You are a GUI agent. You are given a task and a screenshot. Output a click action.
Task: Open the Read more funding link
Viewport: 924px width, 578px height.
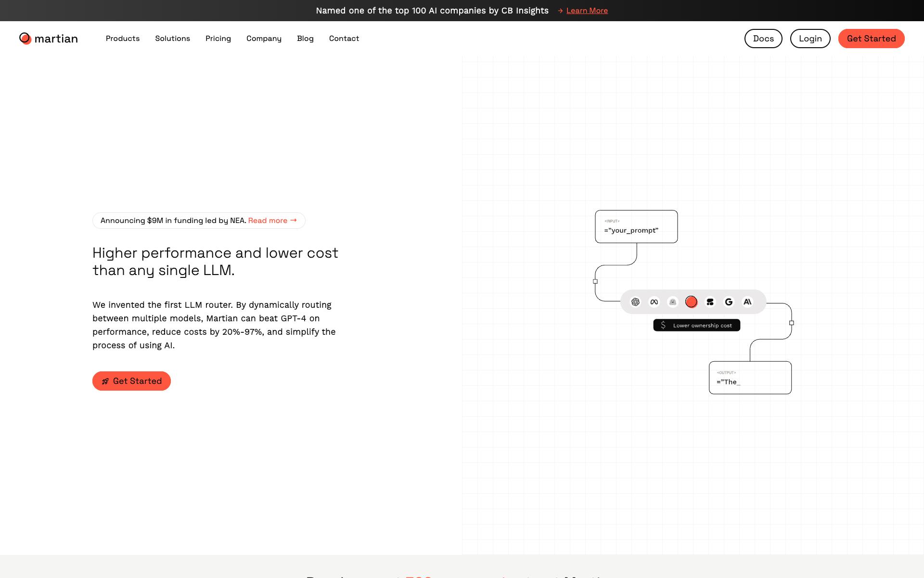tap(272, 221)
